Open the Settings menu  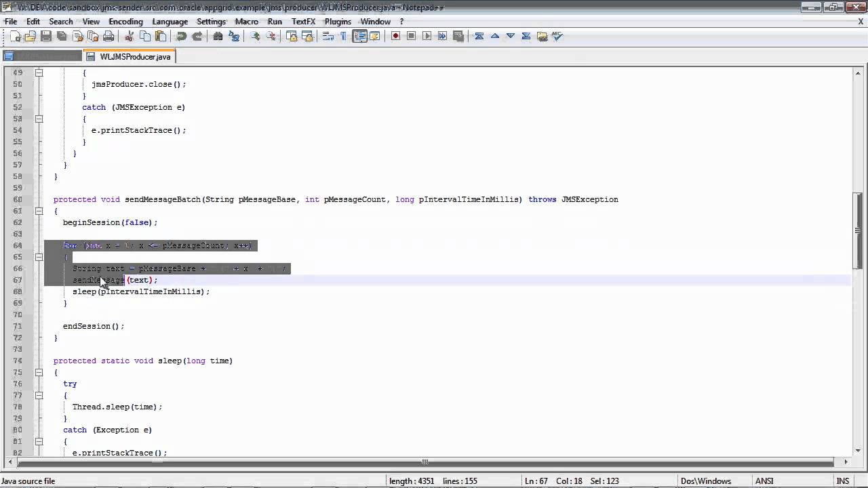[x=211, y=21]
